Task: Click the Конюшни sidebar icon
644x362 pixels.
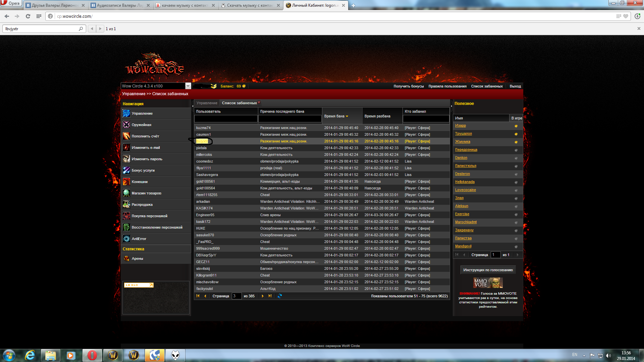Action: click(x=126, y=182)
